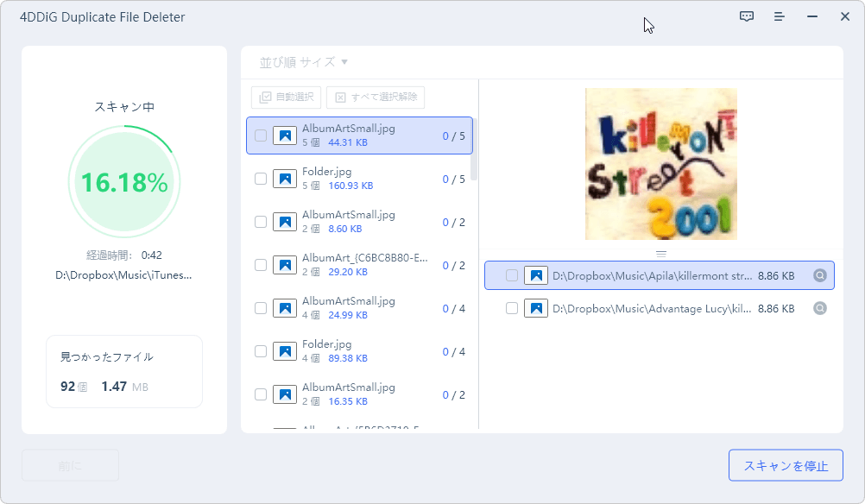Click the killermont Street 2001 preview image
Viewport: 865px width, 504px height.
661,164
